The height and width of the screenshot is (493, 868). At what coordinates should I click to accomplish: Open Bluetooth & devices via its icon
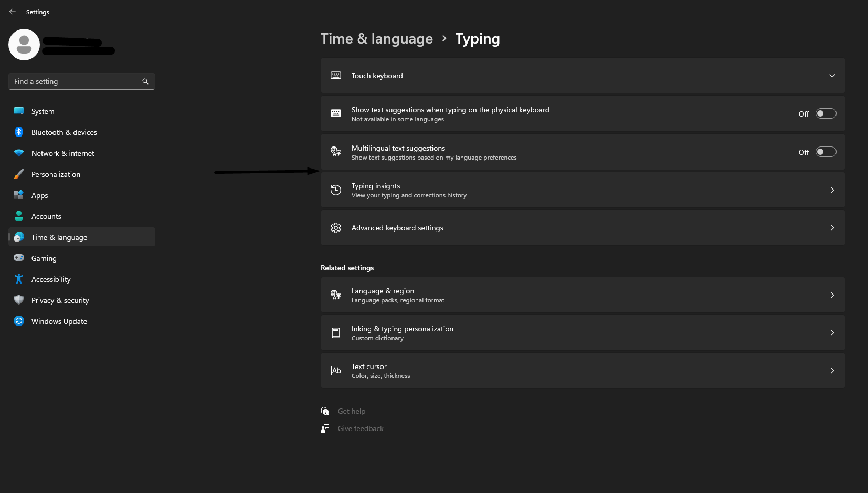coord(19,132)
